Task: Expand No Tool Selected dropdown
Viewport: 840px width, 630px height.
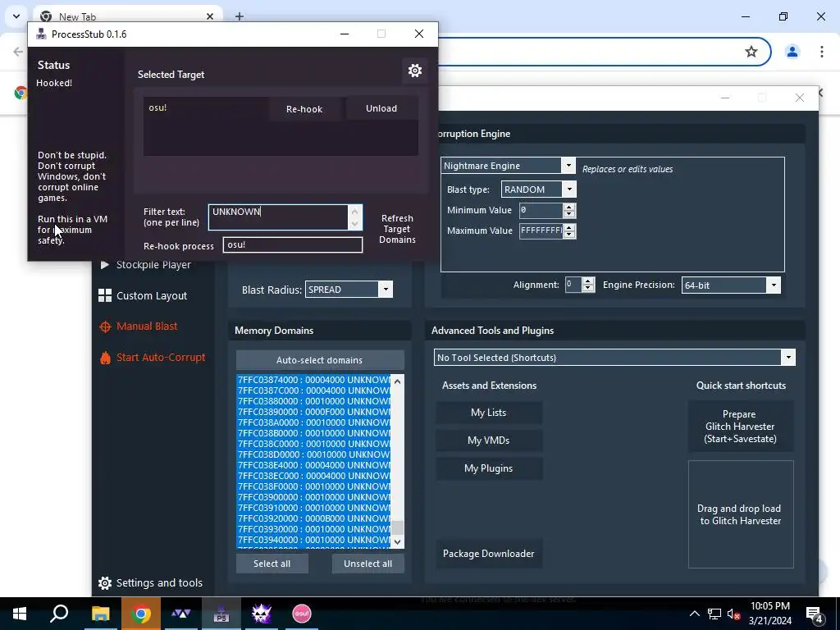Action: (x=788, y=358)
